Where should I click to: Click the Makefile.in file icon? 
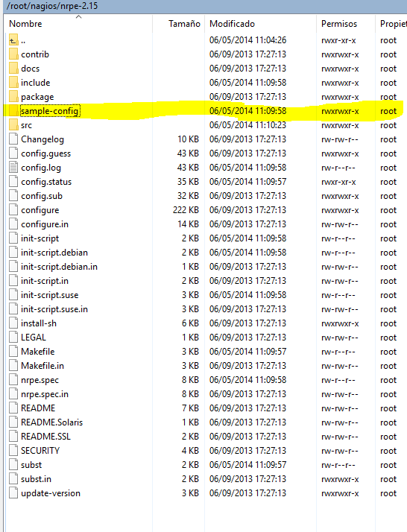tap(13, 365)
